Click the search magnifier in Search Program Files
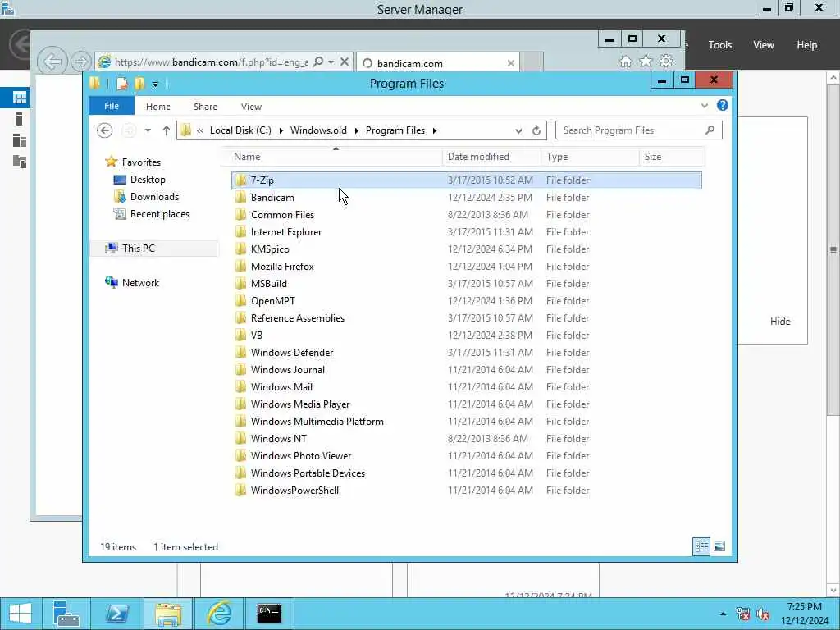This screenshot has height=630, width=840. tap(710, 130)
